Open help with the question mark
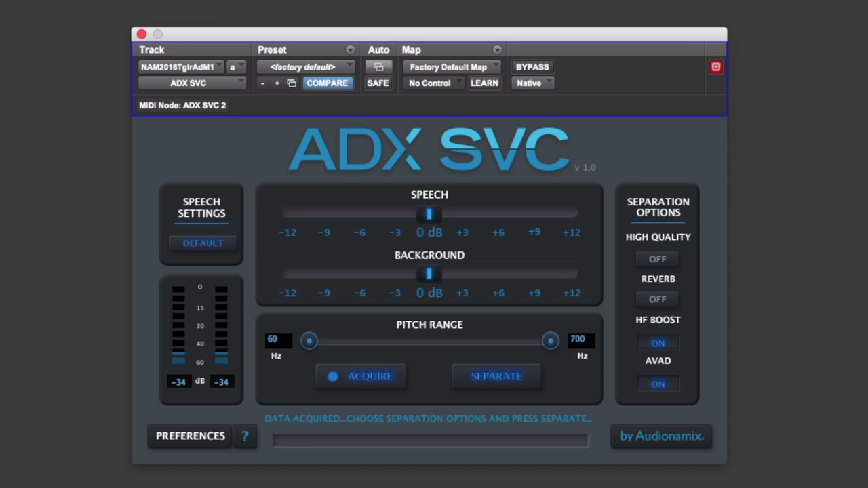This screenshot has width=868, height=488. click(x=245, y=436)
